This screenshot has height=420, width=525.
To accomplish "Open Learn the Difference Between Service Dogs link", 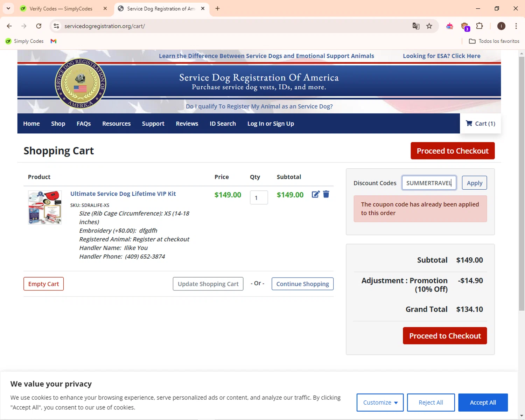I will [266, 56].
